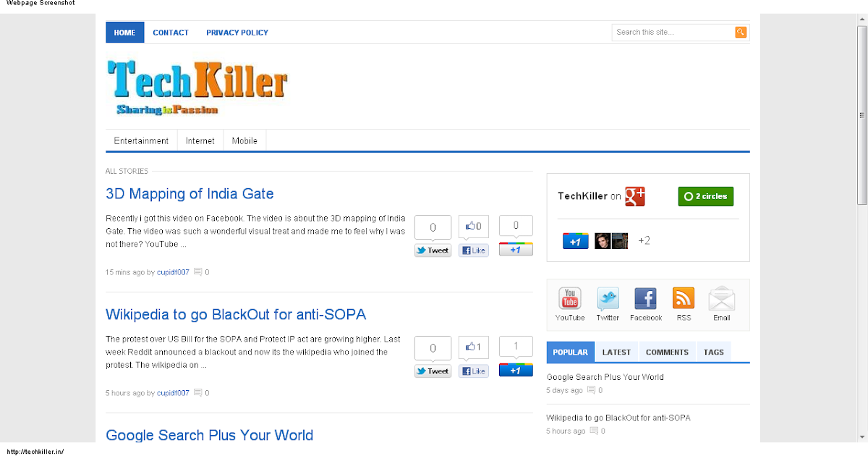Click Google +1 for India Gate story
Image resolution: width=868 pixels, height=456 pixels.
tap(516, 249)
